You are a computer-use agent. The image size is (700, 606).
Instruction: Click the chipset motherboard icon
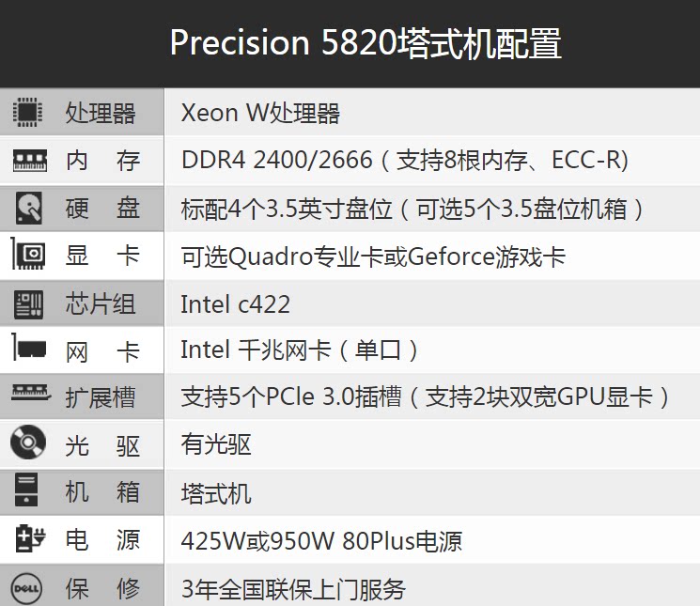click(x=28, y=303)
